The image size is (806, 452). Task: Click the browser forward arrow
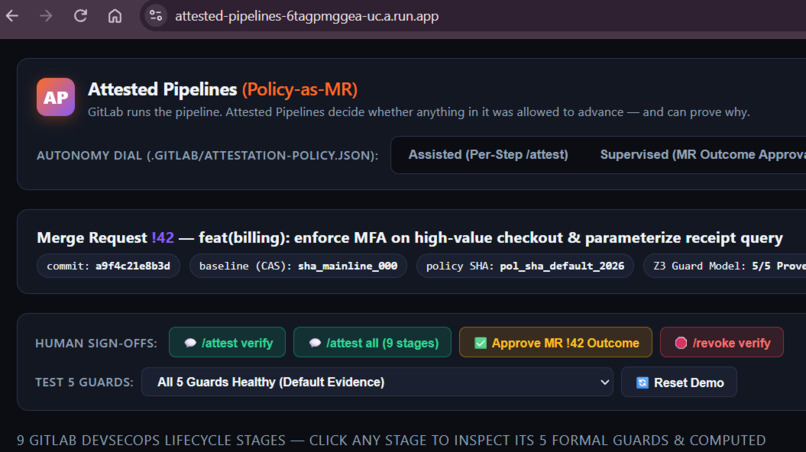point(46,16)
